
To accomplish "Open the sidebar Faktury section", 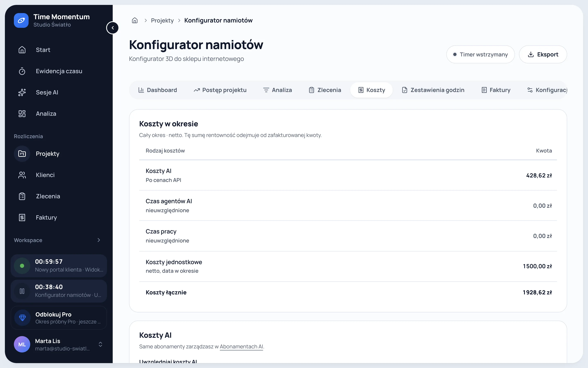I will pyautogui.click(x=59, y=217).
